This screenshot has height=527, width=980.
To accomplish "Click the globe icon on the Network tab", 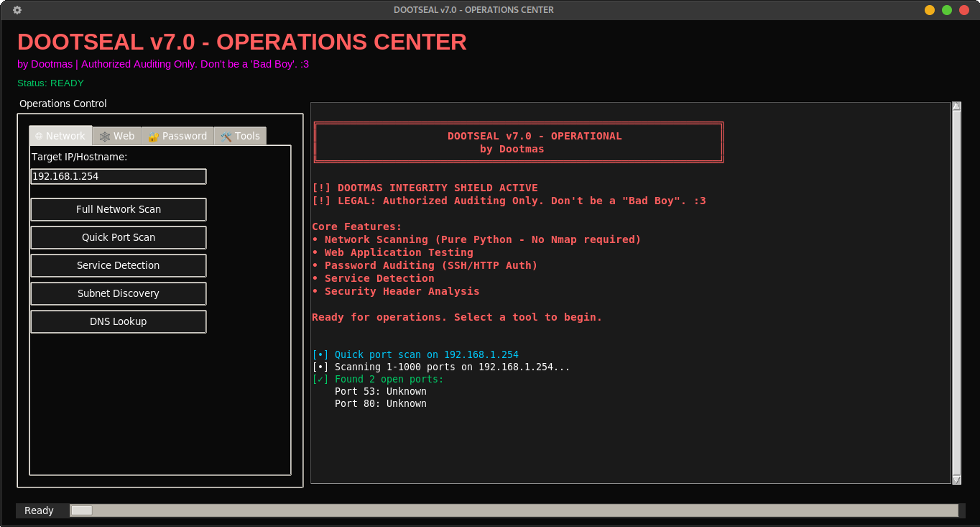I will point(40,136).
